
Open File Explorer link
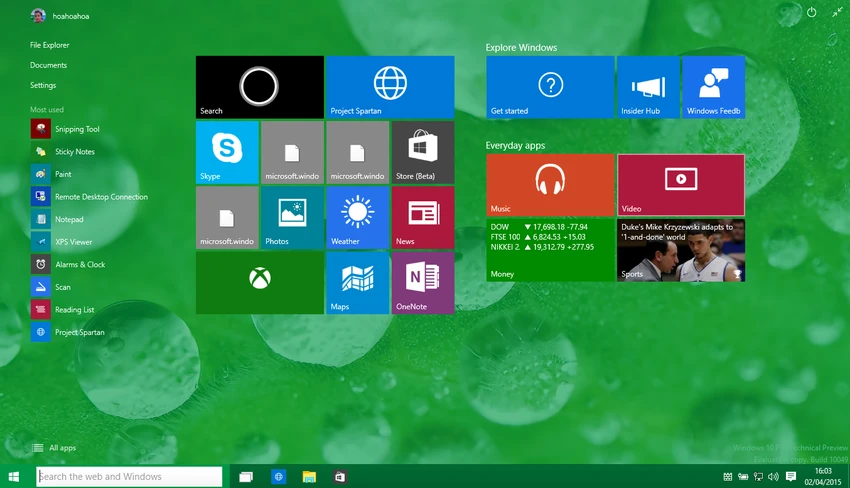49,45
